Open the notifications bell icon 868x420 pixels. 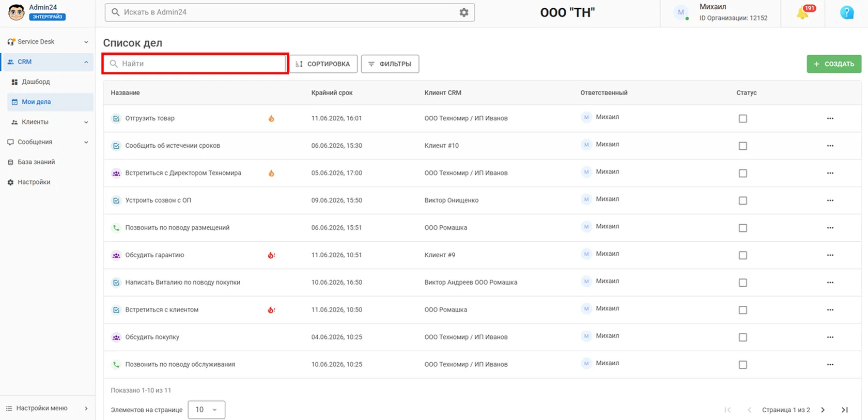point(803,12)
